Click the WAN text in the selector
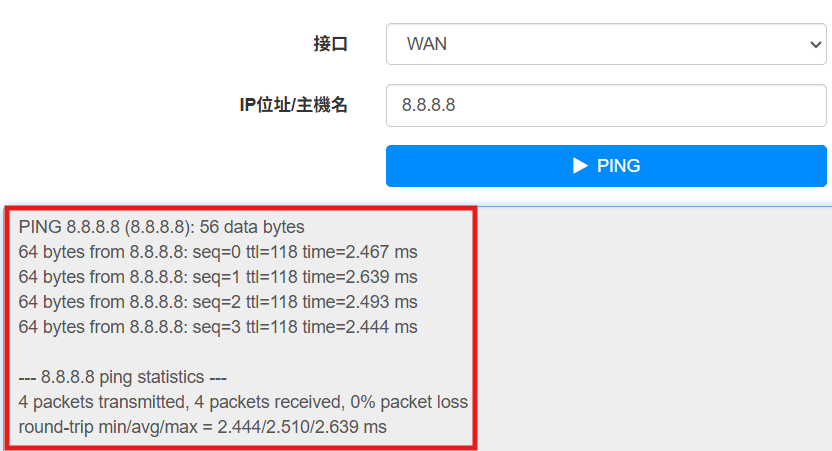Image resolution: width=832 pixels, height=451 pixels. coord(427,44)
